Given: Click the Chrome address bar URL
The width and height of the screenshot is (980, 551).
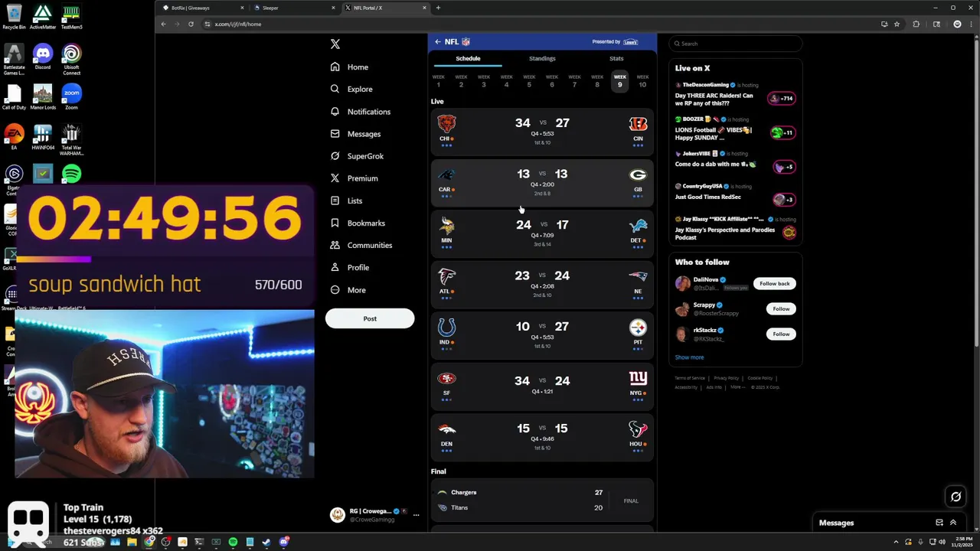Looking at the screenshot, I should [x=238, y=24].
